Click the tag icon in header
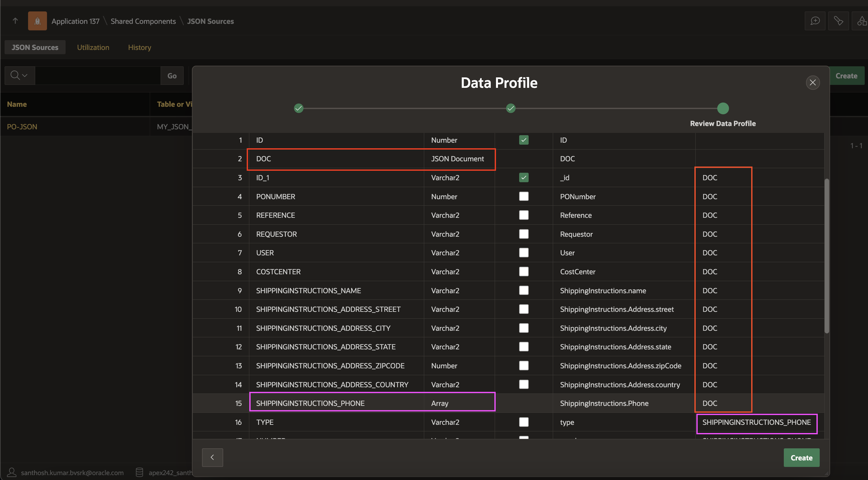The width and height of the screenshot is (868, 480). click(838, 21)
